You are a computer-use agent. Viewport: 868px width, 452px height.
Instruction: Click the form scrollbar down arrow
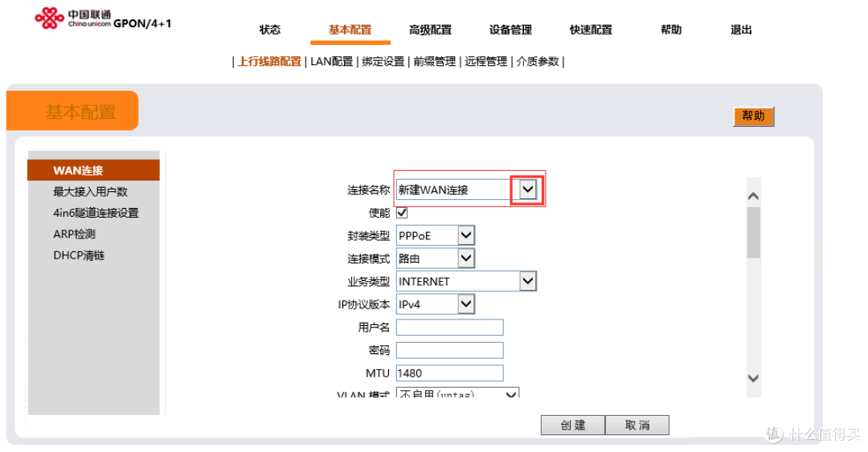coord(753,378)
